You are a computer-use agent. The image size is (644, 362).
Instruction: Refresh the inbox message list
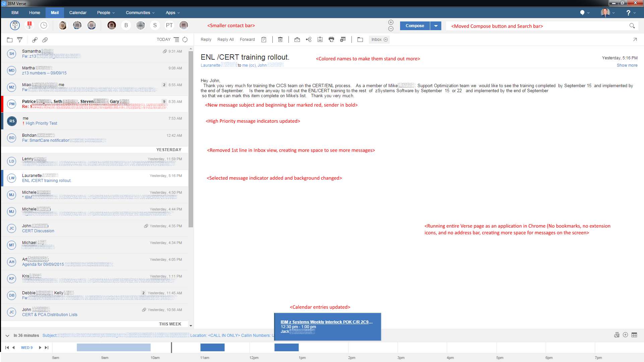coord(185,40)
